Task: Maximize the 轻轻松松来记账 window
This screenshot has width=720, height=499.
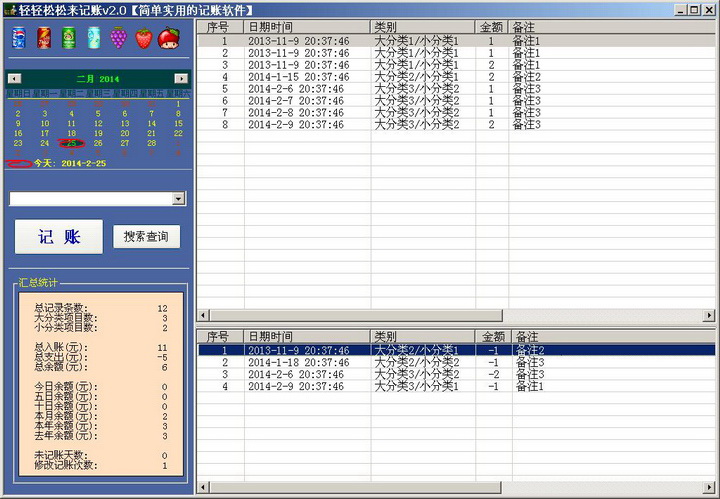Action: click(694, 10)
